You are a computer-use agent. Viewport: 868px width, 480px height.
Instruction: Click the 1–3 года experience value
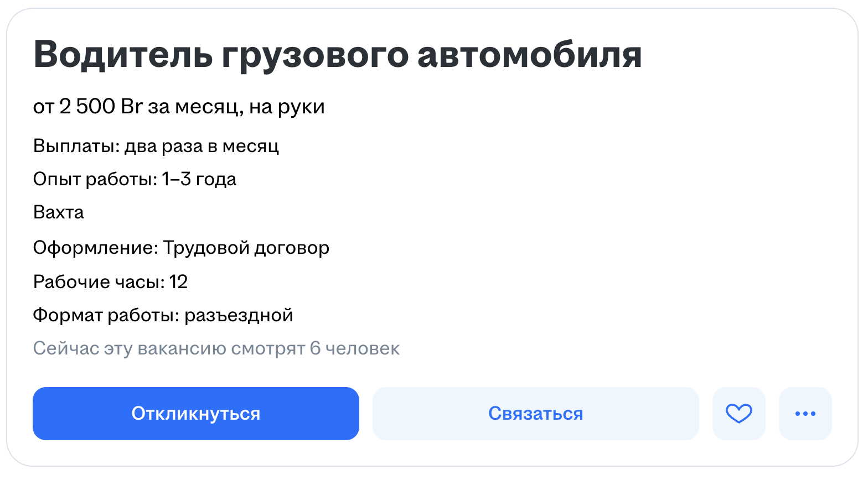pos(199,179)
